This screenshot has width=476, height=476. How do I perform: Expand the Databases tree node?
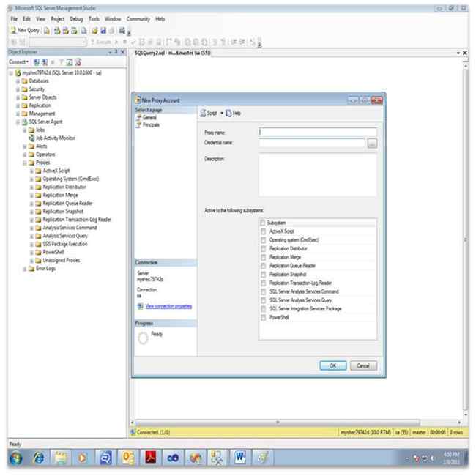pyautogui.click(x=18, y=81)
